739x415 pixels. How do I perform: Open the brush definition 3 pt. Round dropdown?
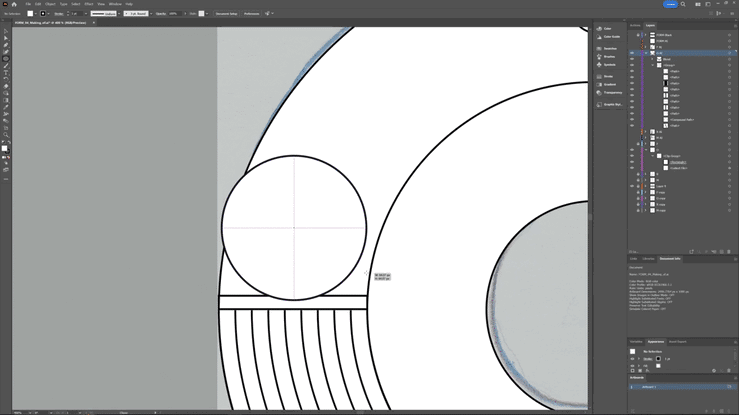(151, 14)
